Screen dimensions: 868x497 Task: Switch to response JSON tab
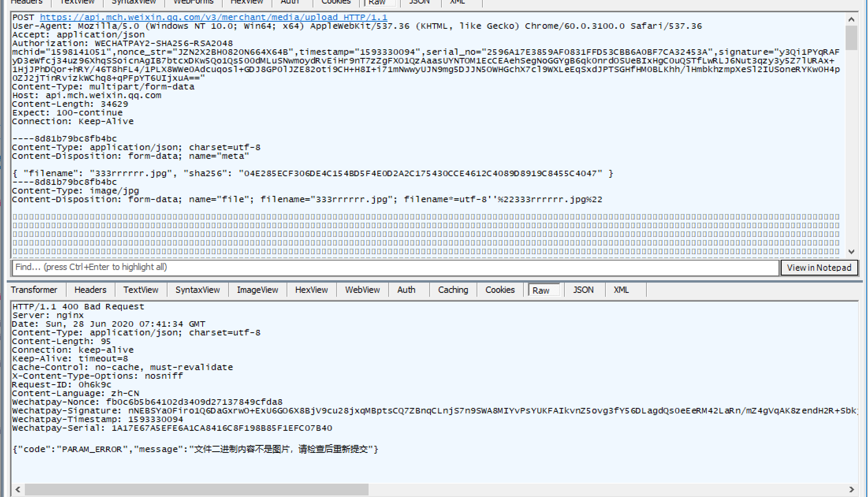583,290
